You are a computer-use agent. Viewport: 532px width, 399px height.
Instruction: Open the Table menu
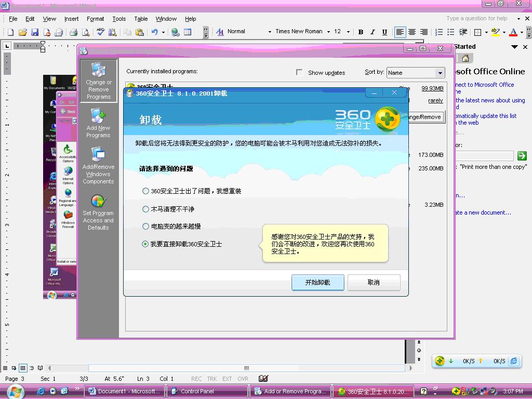tap(141, 19)
